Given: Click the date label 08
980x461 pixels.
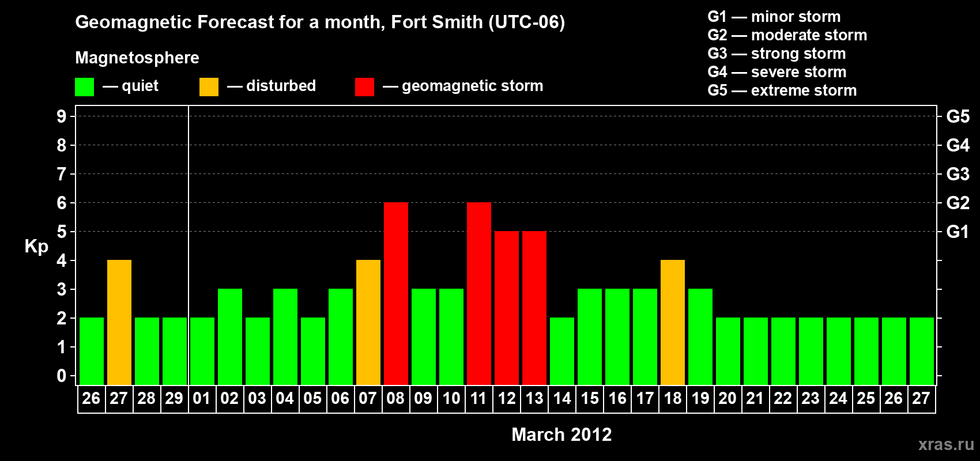Looking at the screenshot, I should [x=395, y=399].
